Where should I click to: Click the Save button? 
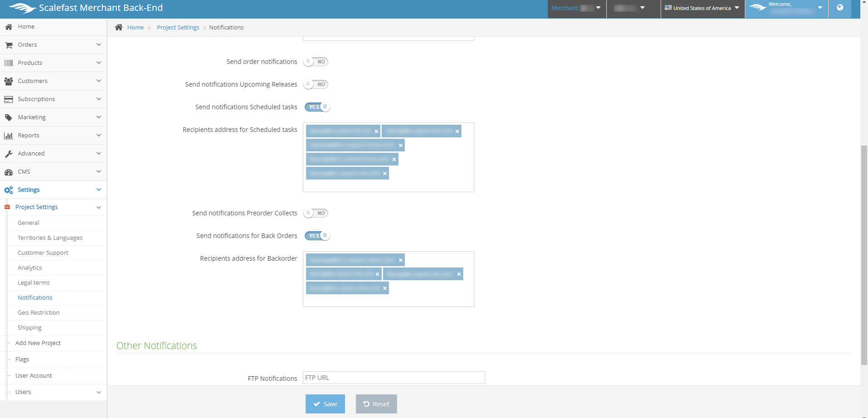click(x=325, y=404)
